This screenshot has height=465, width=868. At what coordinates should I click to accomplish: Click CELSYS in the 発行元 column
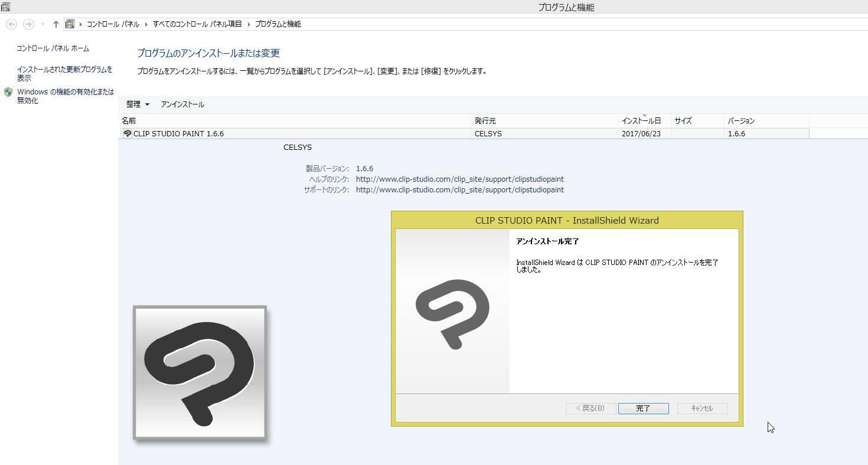pos(488,134)
